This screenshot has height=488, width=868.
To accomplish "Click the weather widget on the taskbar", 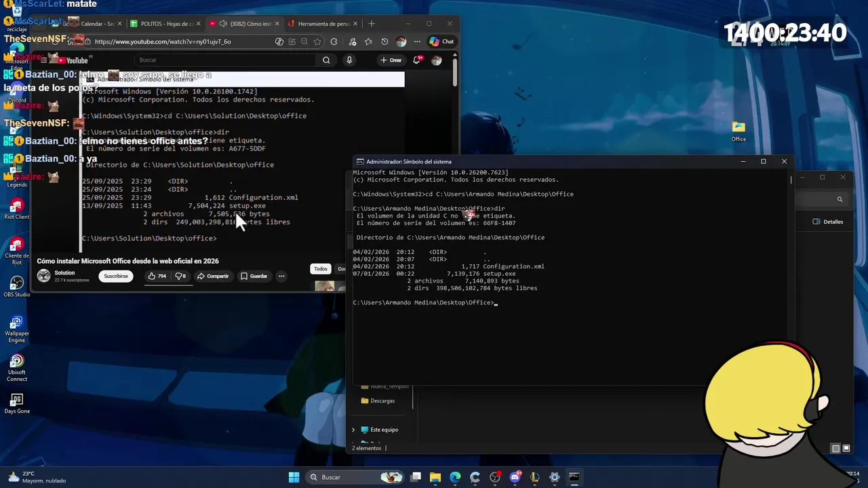I will coord(37,477).
